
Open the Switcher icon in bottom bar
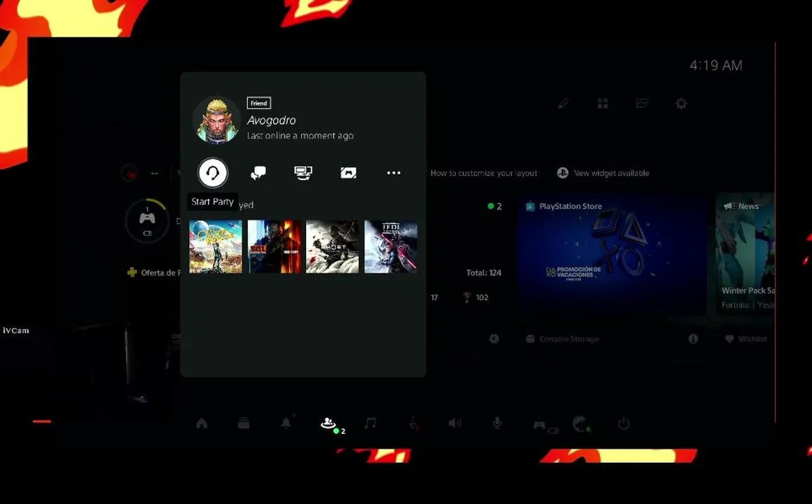click(x=244, y=423)
